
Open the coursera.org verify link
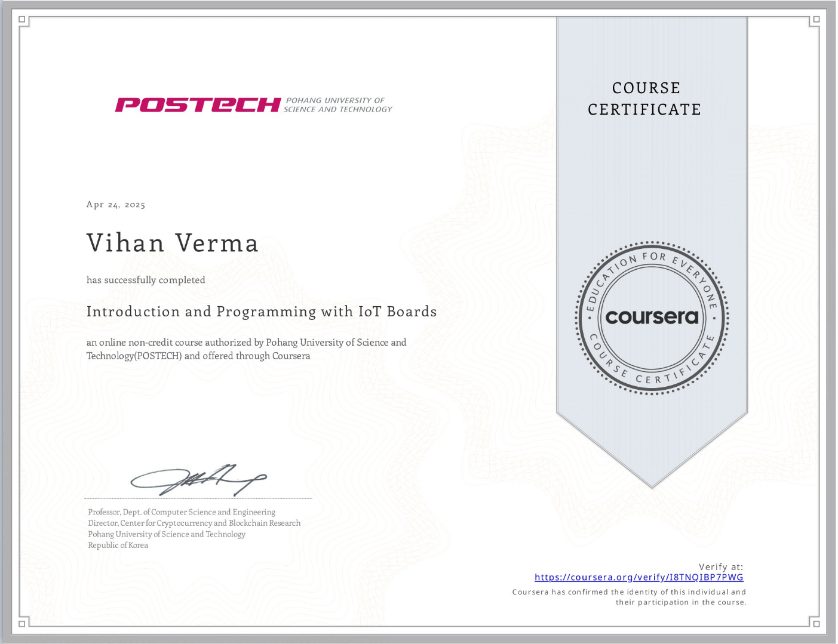tap(639, 577)
